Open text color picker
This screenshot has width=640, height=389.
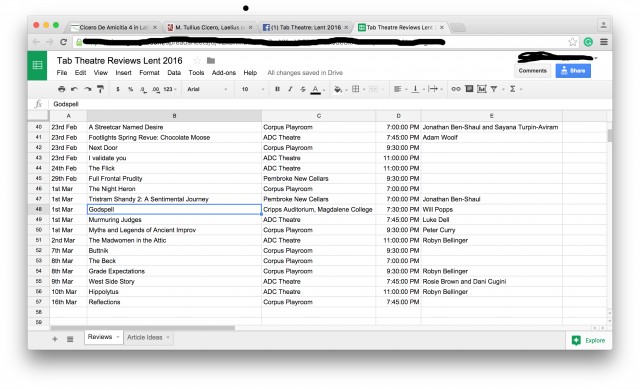(316, 89)
